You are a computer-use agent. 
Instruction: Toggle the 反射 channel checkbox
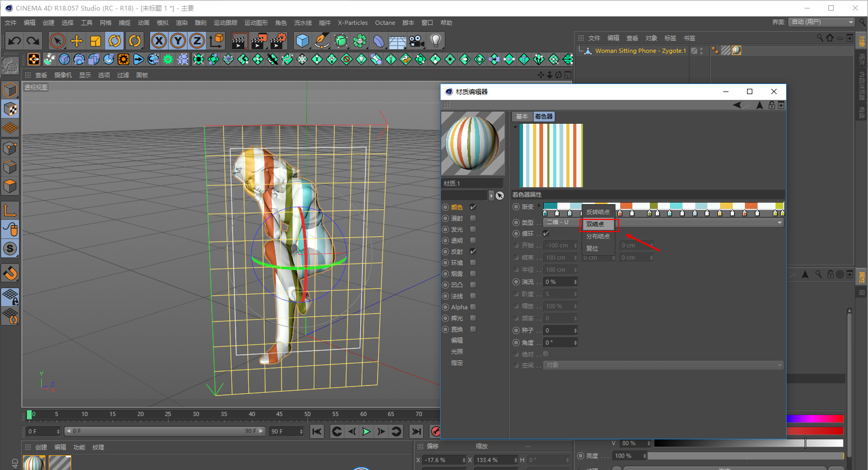pyautogui.click(x=473, y=251)
